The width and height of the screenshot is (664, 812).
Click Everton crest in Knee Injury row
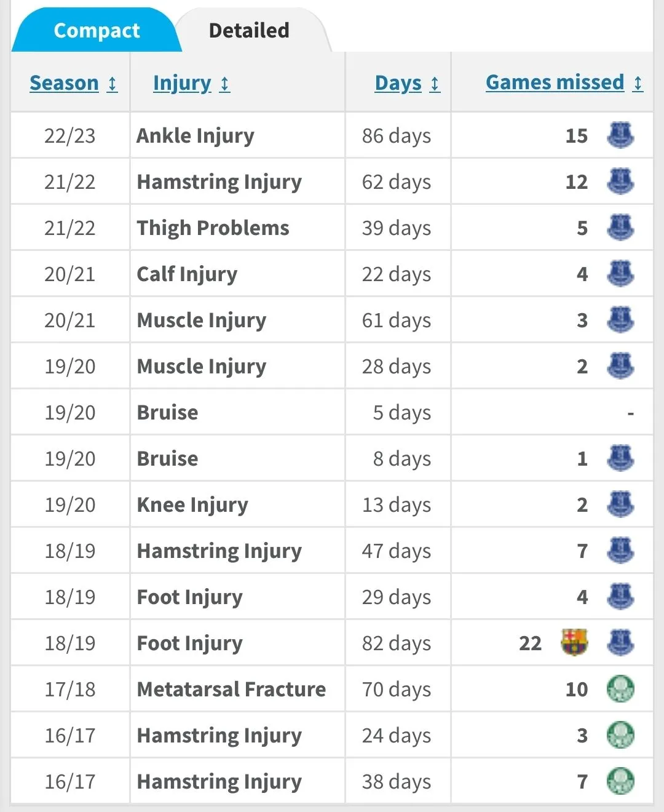pos(620,504)
